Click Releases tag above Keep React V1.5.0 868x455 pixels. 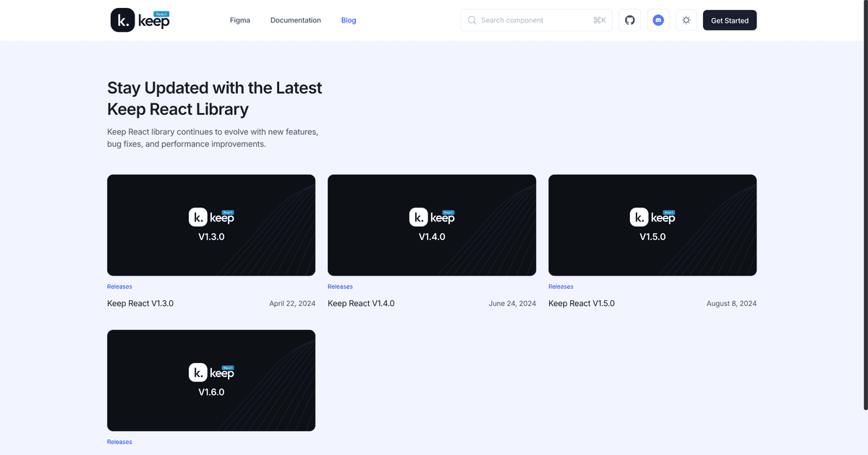[x=561, y=287]
